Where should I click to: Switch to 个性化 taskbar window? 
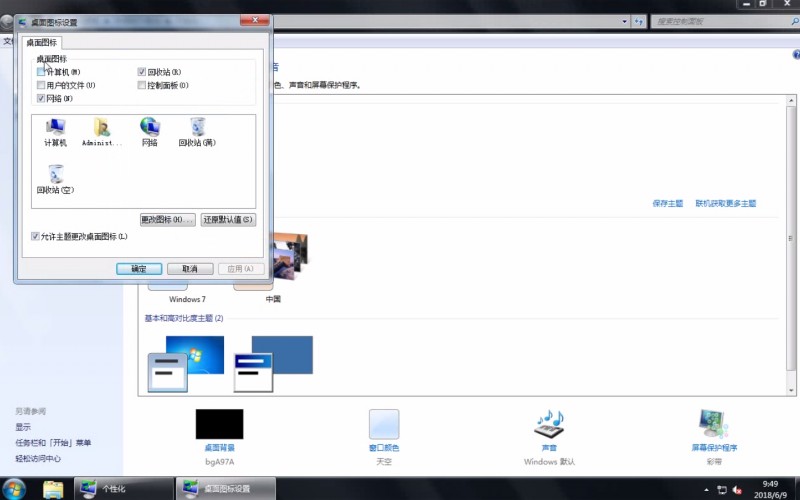tap(124, 489)
